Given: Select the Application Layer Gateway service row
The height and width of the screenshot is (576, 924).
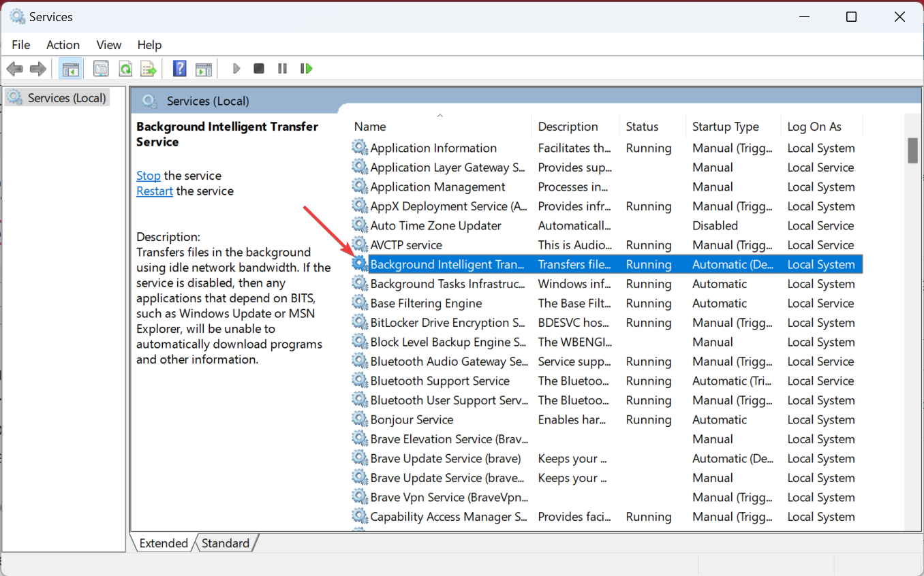Looking at the screenshot, I should (607, 167).
